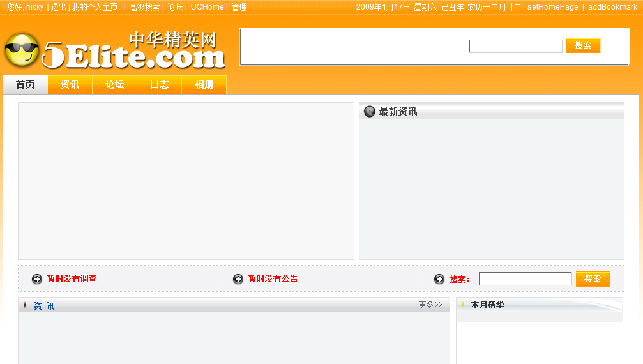Focus the header search input field
Image resolution: width=643 pixels, height=364 pixels.
(515, 46)
